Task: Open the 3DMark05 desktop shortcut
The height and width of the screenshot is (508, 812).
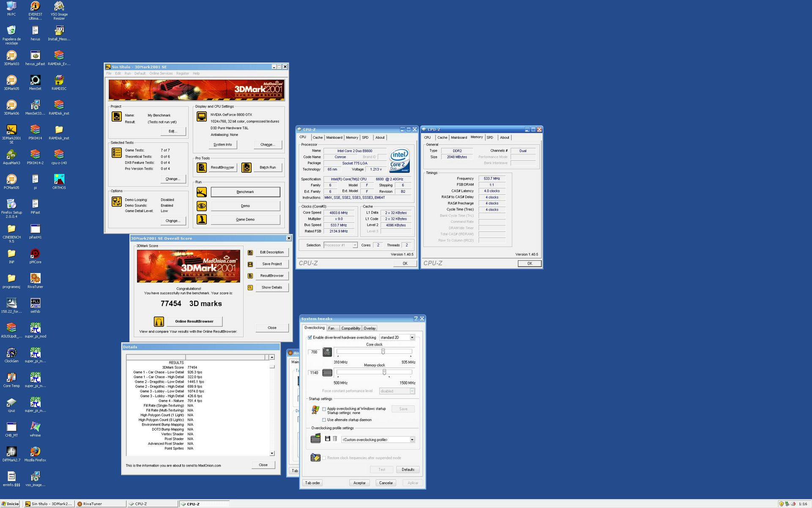Action: (11, 83)
